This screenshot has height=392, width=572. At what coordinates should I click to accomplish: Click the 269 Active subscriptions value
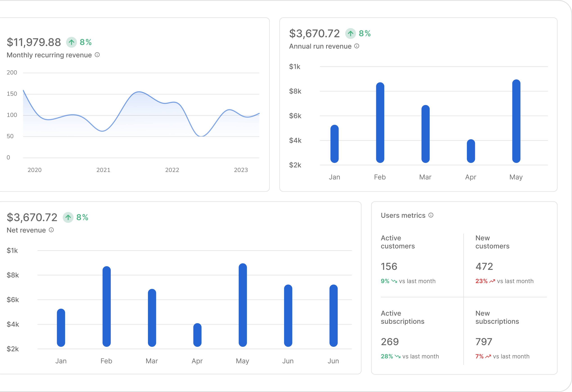[x=390, y=342]
